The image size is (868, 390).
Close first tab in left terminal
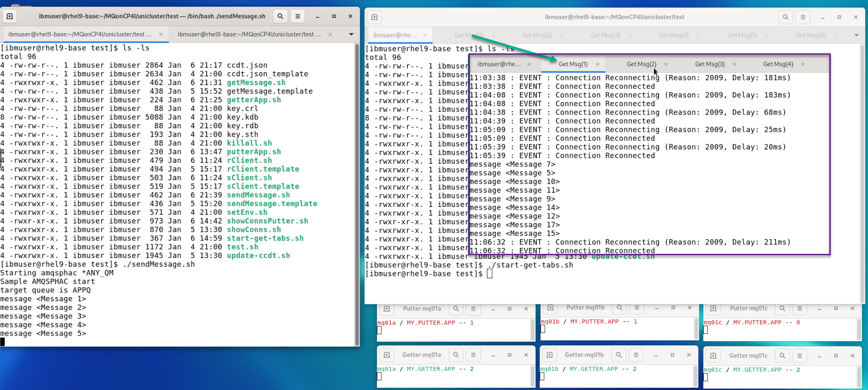coord(161,34)
